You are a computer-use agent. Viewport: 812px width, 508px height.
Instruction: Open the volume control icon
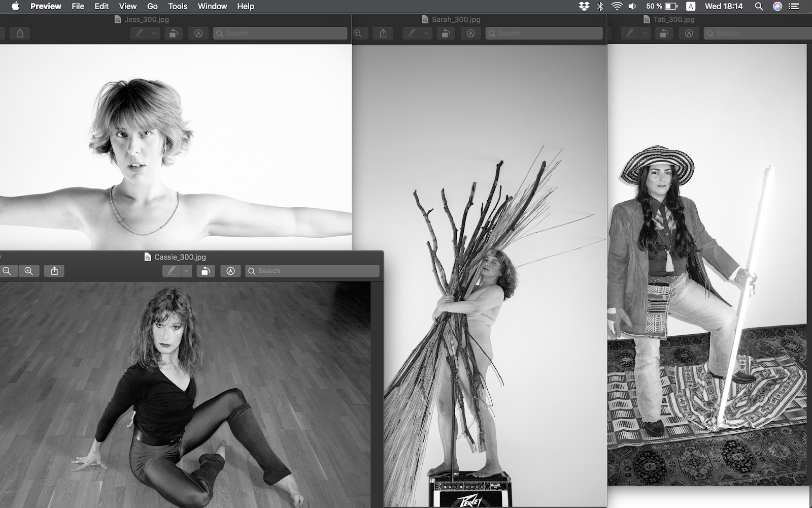(632, 6)
